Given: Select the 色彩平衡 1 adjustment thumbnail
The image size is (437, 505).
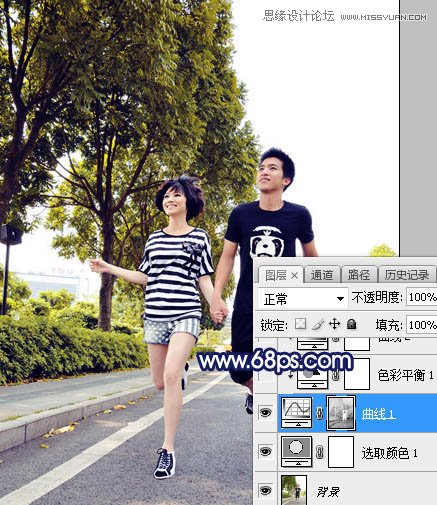Looking at the screenshot, I should (x=312, y=375).
